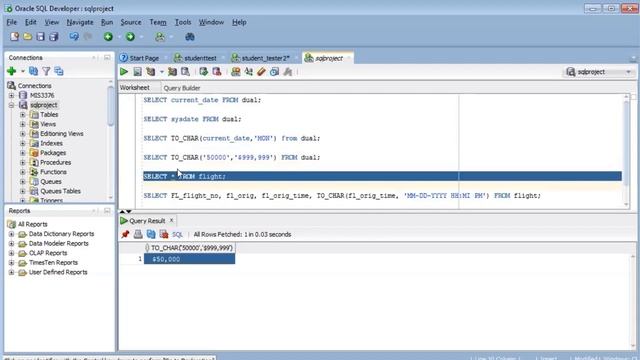The image size is (640, 360).
Task: Click the refresh icon in Query Result toolbar
Action: point(151,234)
